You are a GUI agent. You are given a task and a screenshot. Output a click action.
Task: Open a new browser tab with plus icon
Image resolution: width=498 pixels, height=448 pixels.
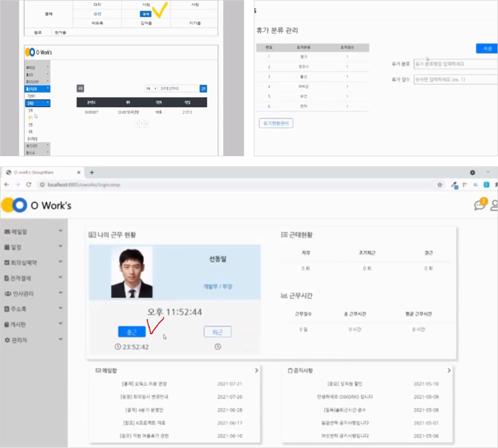pos(92,173)
